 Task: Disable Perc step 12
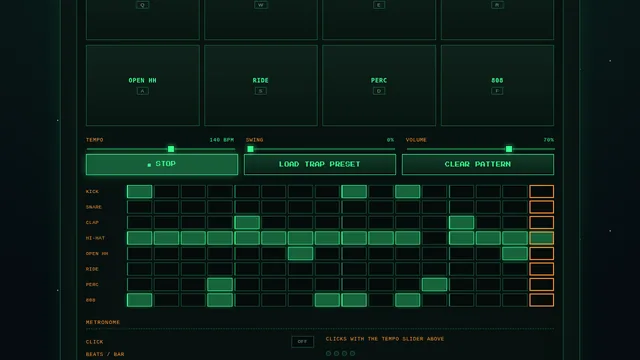pos(434,284)
